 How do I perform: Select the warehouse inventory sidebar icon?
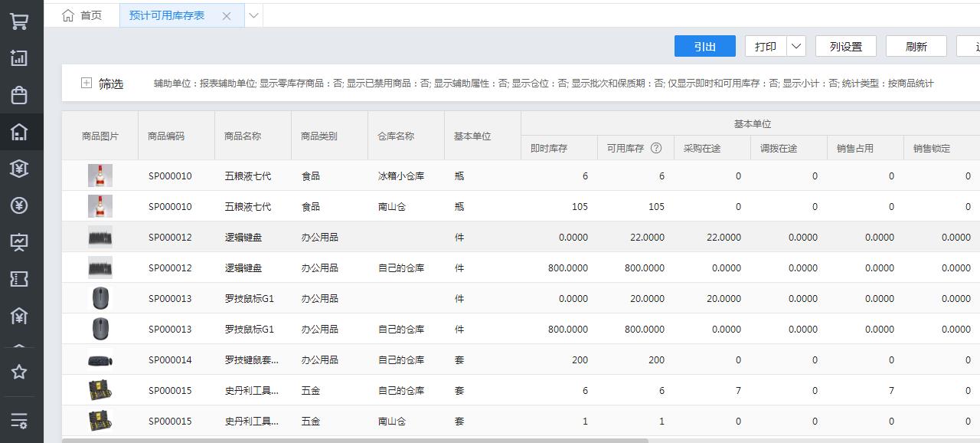click(19, 132)
